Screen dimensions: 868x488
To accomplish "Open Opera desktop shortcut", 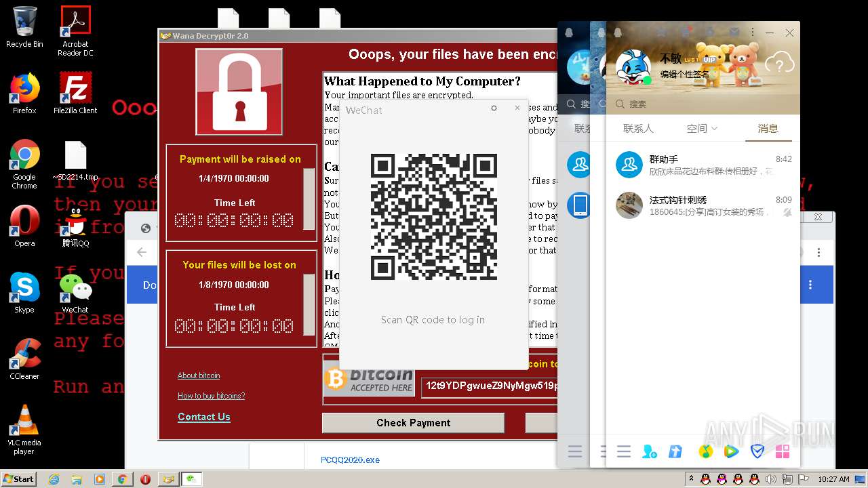I will pyautogui.click(x=24, y=225).
